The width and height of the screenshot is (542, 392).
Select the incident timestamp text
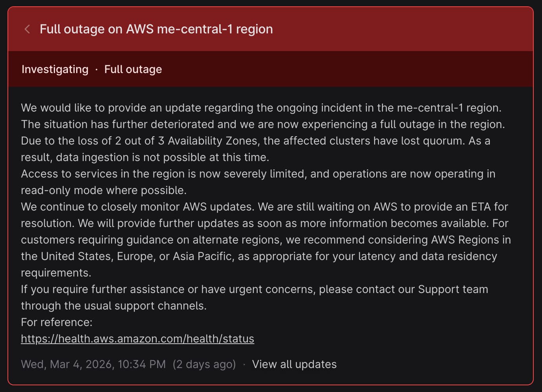(x=93, y=364)
